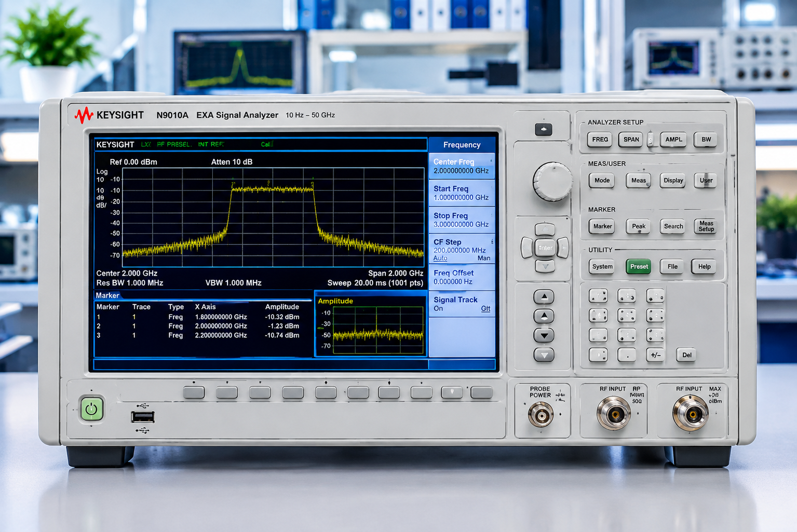Viewport: 797px width, 532px height.
Task: Toggle Signal Track On/Off softkey
Action: (x=462, y=304)
